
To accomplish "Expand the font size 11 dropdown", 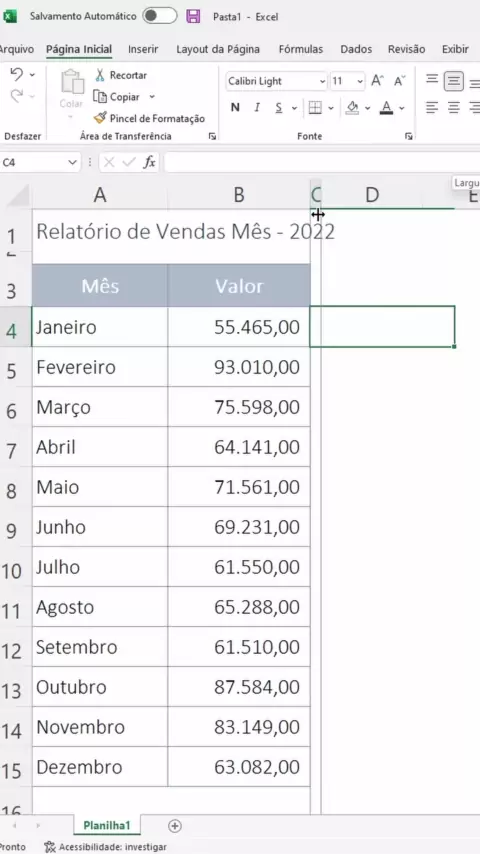I will [x=360, y=82].
